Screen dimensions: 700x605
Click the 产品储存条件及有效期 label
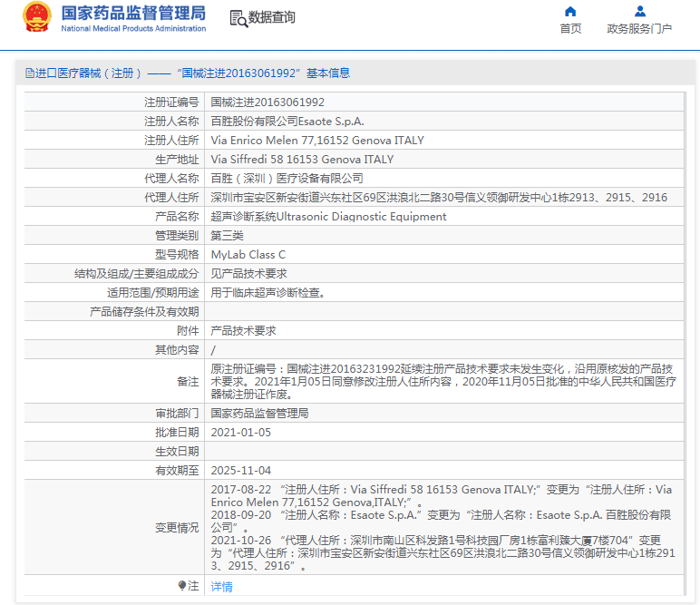144,312
